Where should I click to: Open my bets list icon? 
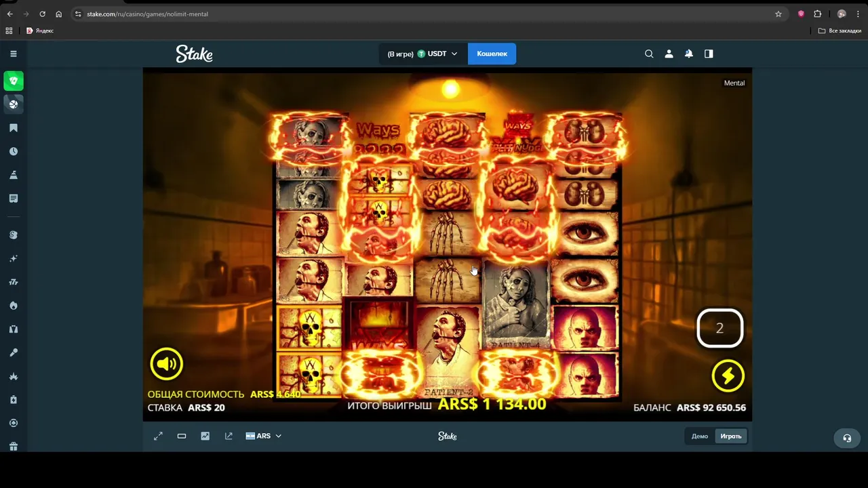14,199
